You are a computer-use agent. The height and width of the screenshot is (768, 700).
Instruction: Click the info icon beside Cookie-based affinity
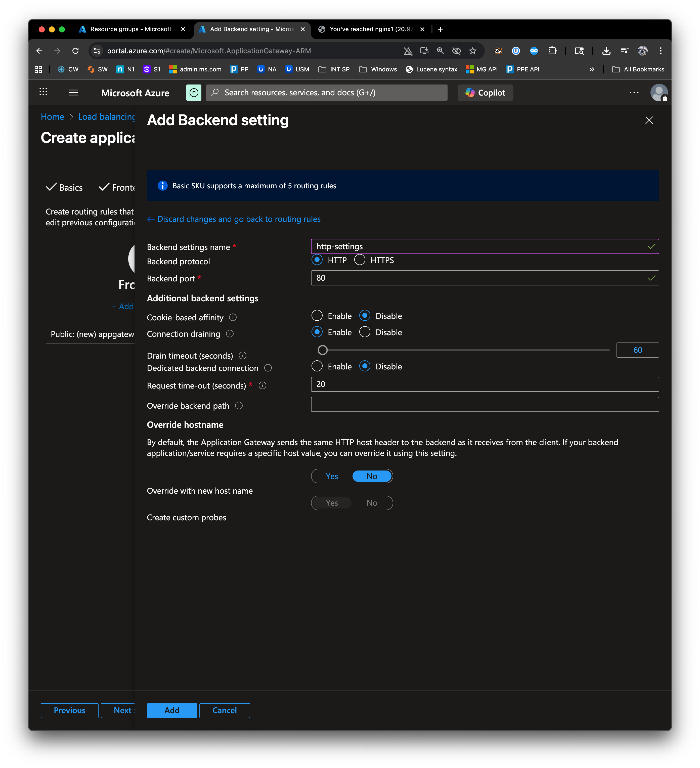pos(233,317)
